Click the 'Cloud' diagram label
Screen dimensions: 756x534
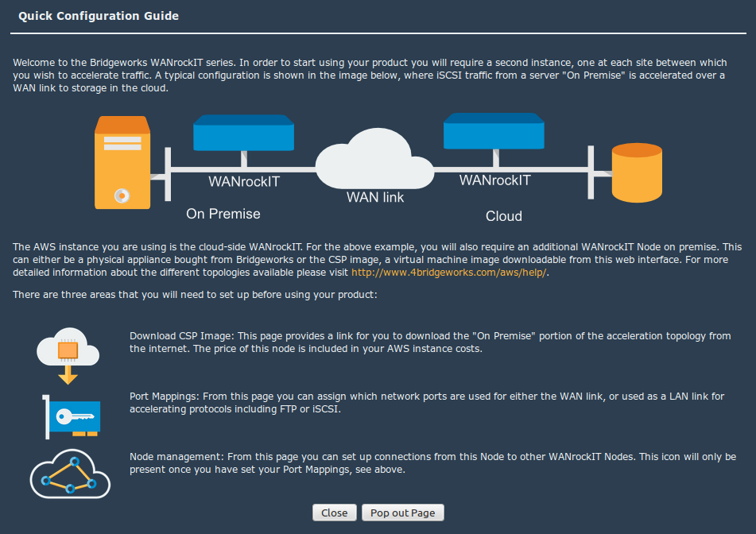pos(504,216)
